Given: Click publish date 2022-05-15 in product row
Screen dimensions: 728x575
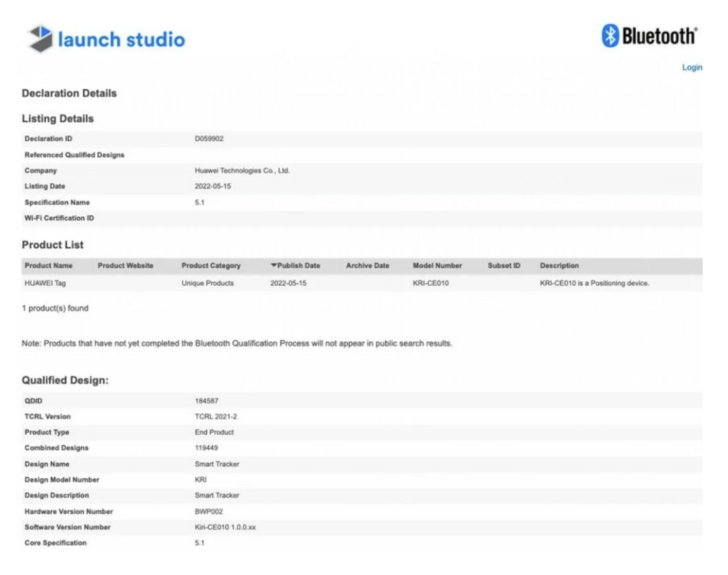Looking at the screenshot, I should [x=288, y=283].
